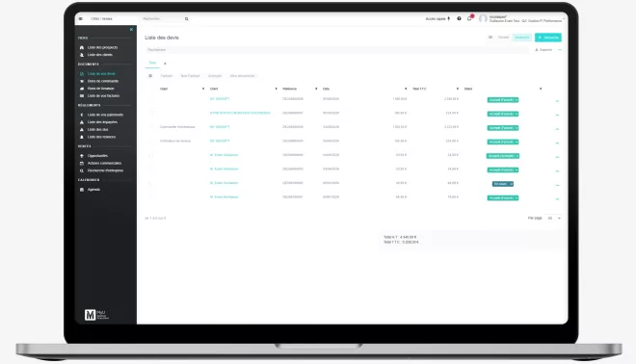This screenshot has height=364, width=636.
Task: Open the notifications bell with red badge
Action: [469, 18]
